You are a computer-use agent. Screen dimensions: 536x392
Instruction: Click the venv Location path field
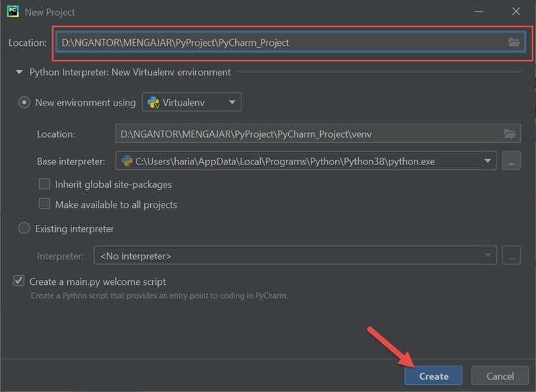318,134
